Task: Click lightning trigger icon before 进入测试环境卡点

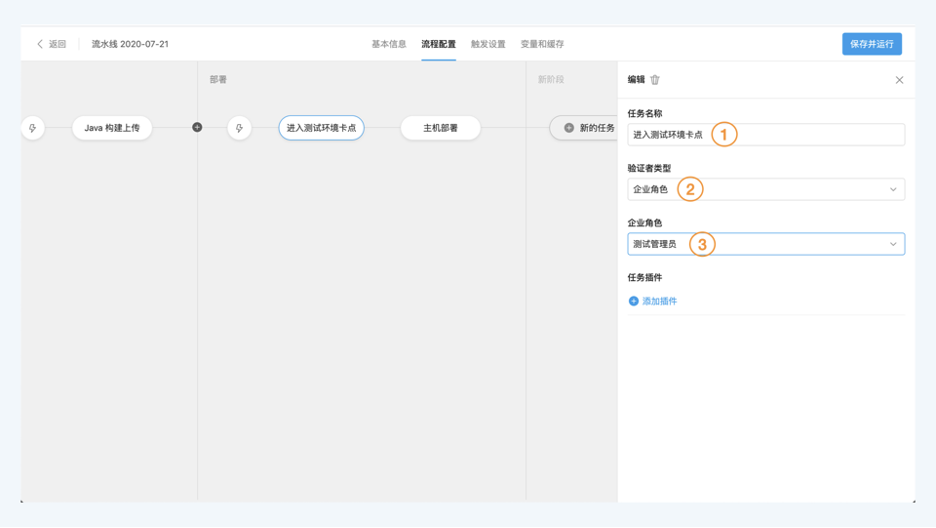Action: click(239, 128)
